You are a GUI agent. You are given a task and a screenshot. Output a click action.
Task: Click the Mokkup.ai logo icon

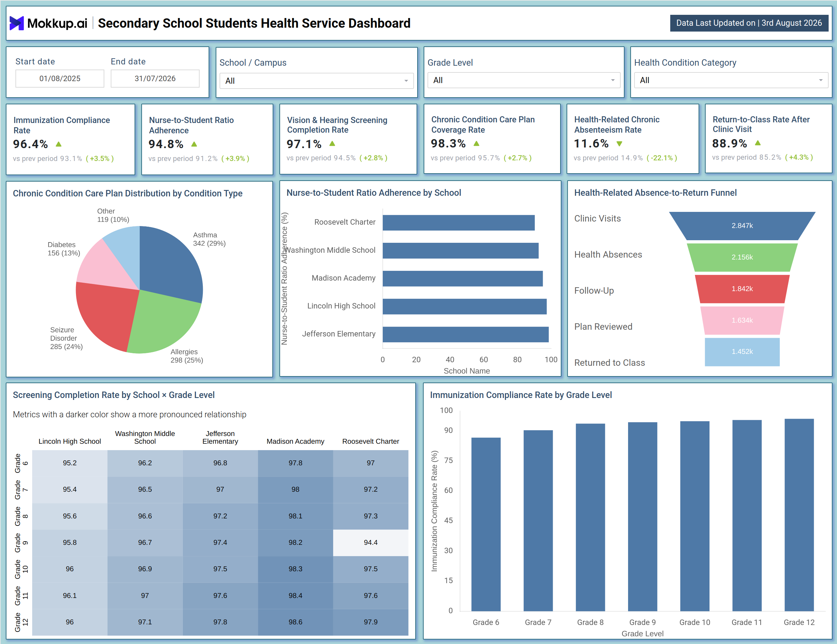tap(16, 23)
